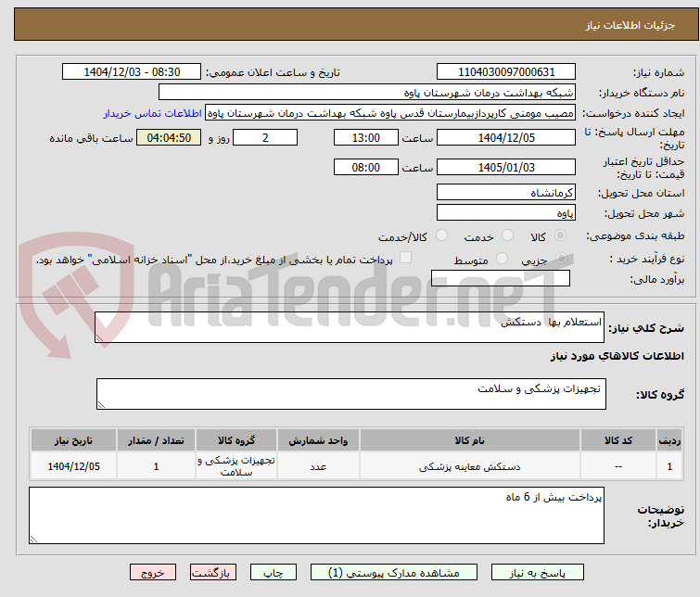The width and height of the screenshot is (700, 597).
Task: Click the remaining days field showing 2
Action: (265, 137)
